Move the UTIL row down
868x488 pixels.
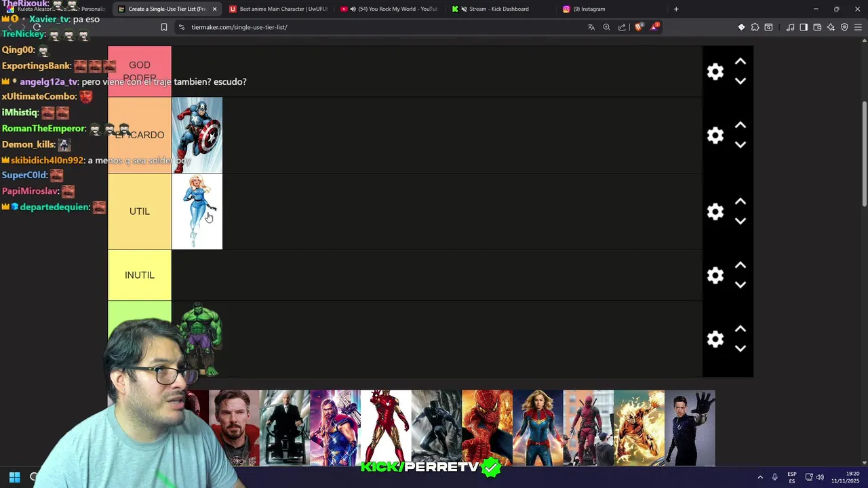741,221
